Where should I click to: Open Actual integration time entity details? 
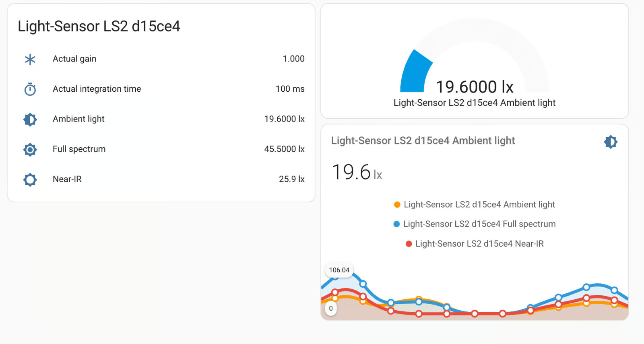pos(97,89)
